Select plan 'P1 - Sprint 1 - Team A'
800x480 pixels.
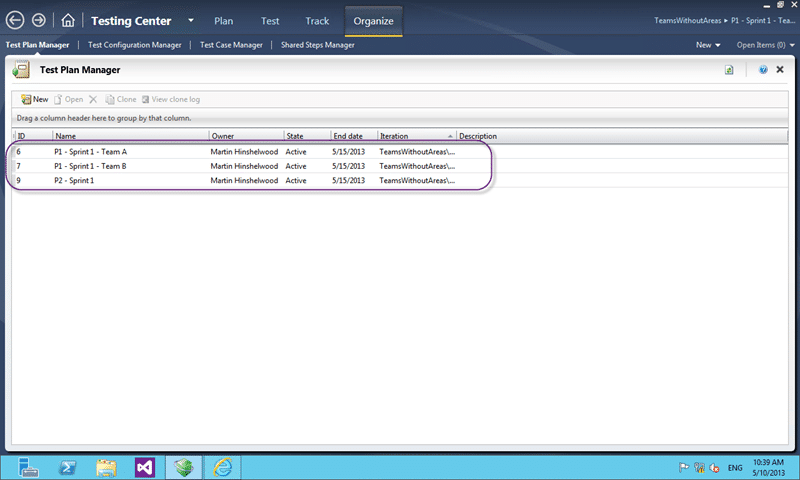point(90,151)
